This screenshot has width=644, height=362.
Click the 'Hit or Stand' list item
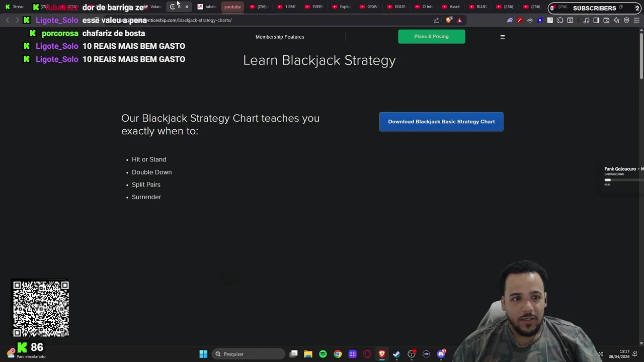point(149,159)
